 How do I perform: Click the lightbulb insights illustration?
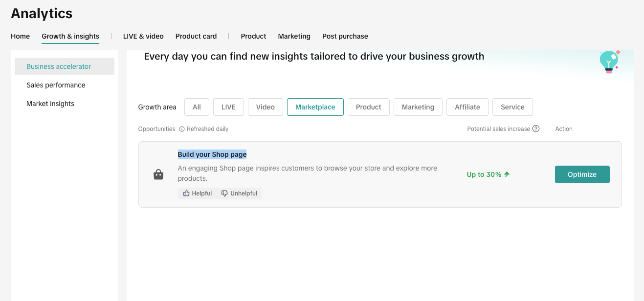609,62
